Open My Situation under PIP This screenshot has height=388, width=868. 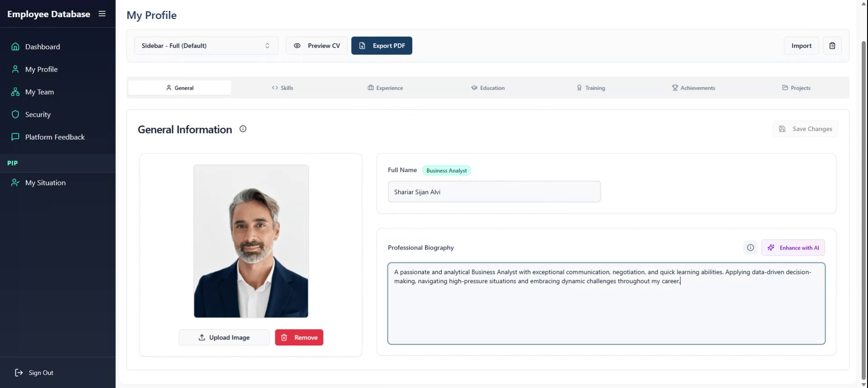coord(45,183)
